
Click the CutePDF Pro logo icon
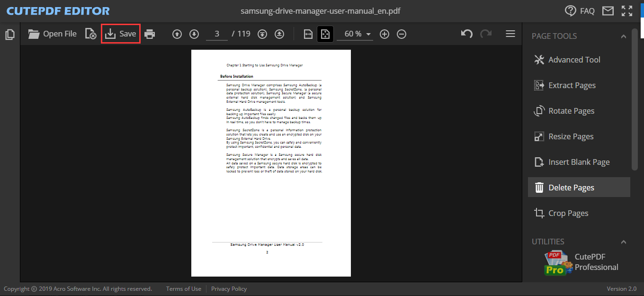tap(558, 263)
